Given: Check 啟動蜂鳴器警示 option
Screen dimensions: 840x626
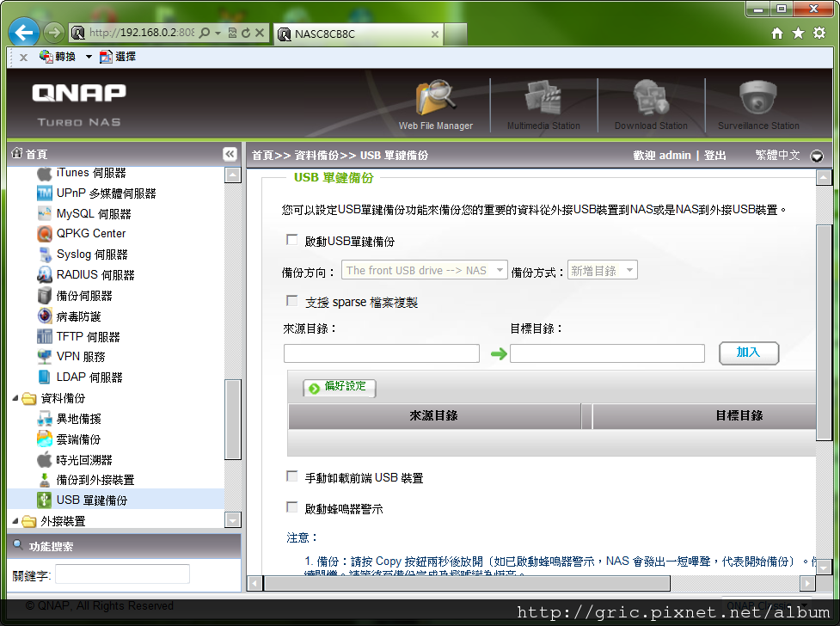Looking at the screenshot, I should (x=292, y=507).
